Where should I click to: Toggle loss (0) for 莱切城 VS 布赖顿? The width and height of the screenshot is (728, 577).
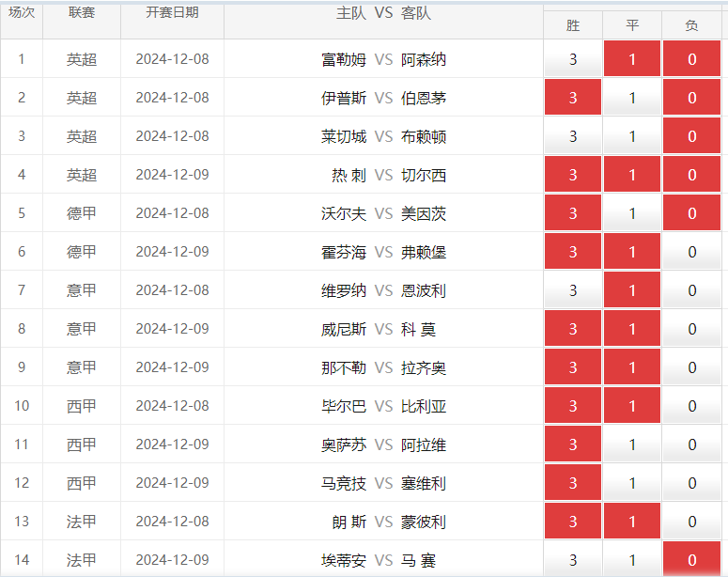691,135
